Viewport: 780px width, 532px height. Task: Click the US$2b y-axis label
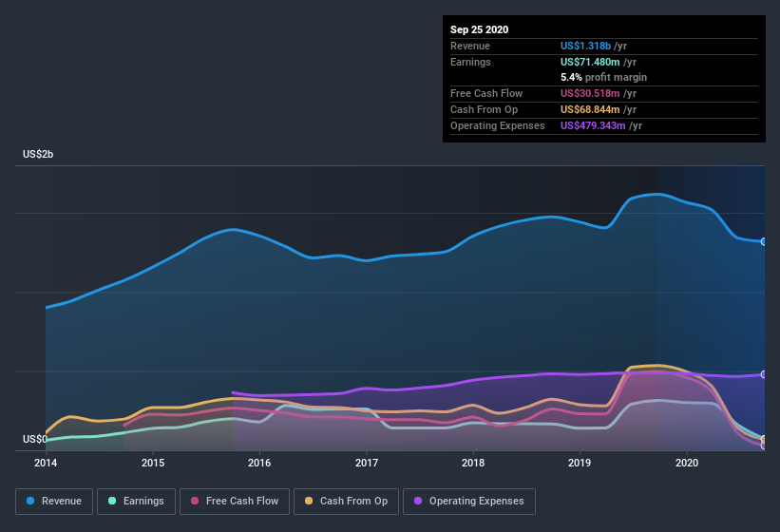click(x=39, y=154)
